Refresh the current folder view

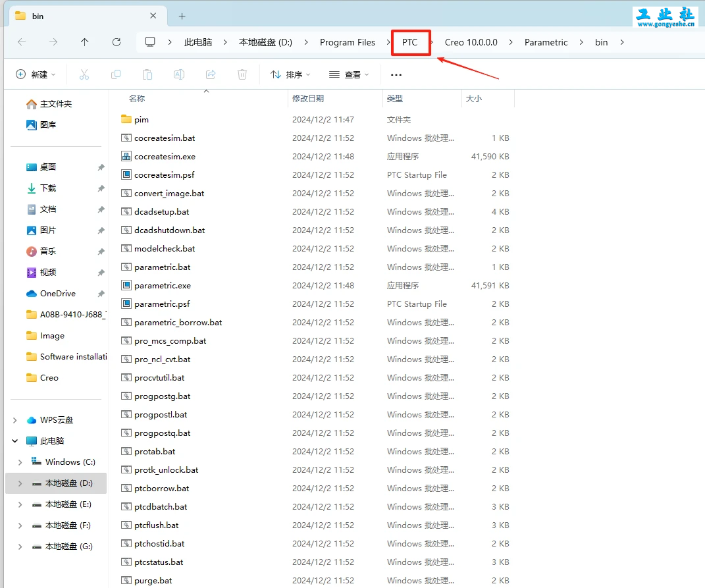tap(117, 42)
